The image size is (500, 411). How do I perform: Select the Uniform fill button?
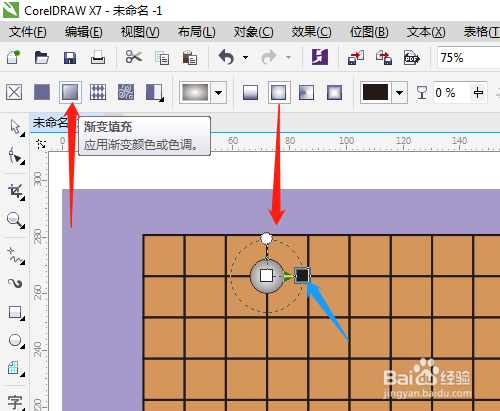tap(42, 92)
